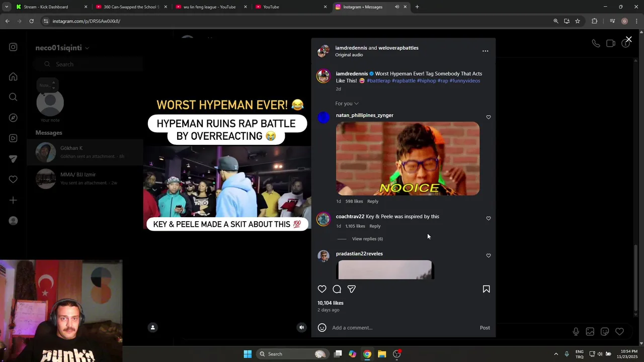This screenshot has width=644, height=362.
Task: Open Explore compass icon in the sidebar
Action: (x=13, y=118)
